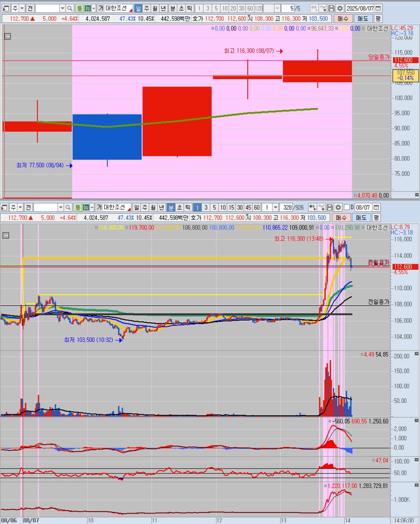
Task: Open the stock code dropdown arrow in the bottom toolbar
Action: (61, 207)
